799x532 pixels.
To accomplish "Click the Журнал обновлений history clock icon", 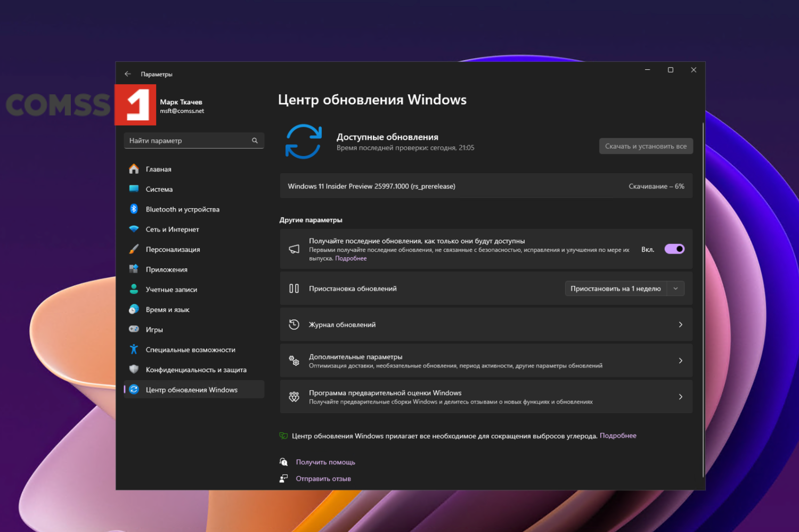I will click(x=294, y=324).
